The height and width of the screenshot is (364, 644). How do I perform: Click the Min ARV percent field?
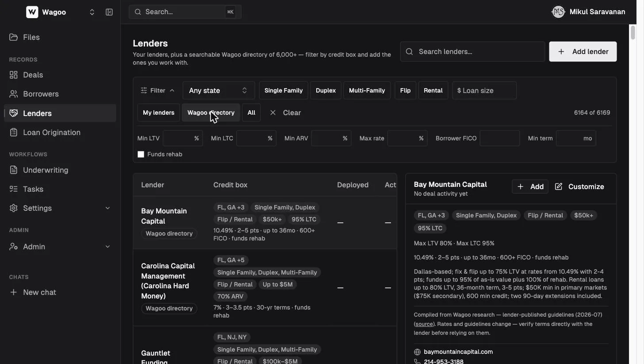click(x=331, y=138)
